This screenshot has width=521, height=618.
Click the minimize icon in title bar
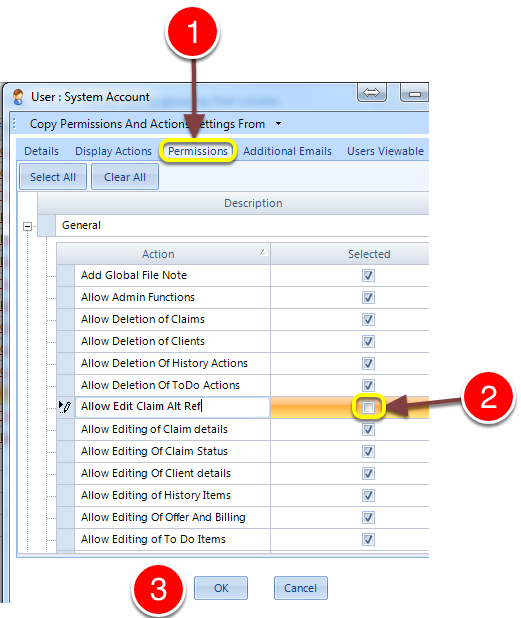pos(414,93)
